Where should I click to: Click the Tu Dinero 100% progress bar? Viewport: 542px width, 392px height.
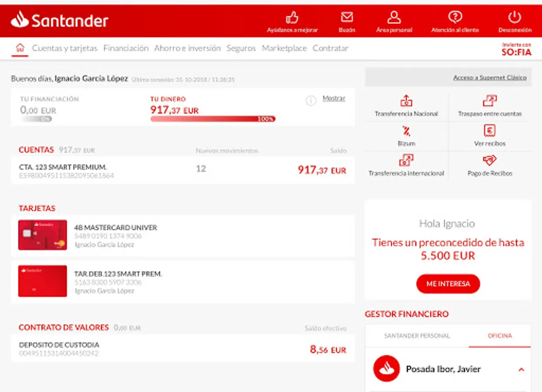[x=213, y=119]
